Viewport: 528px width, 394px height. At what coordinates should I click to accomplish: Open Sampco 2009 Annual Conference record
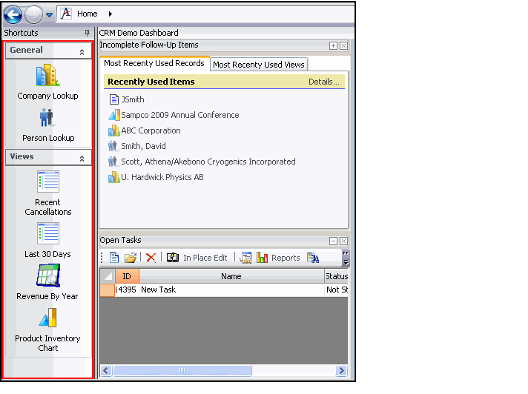pos(180,115)
